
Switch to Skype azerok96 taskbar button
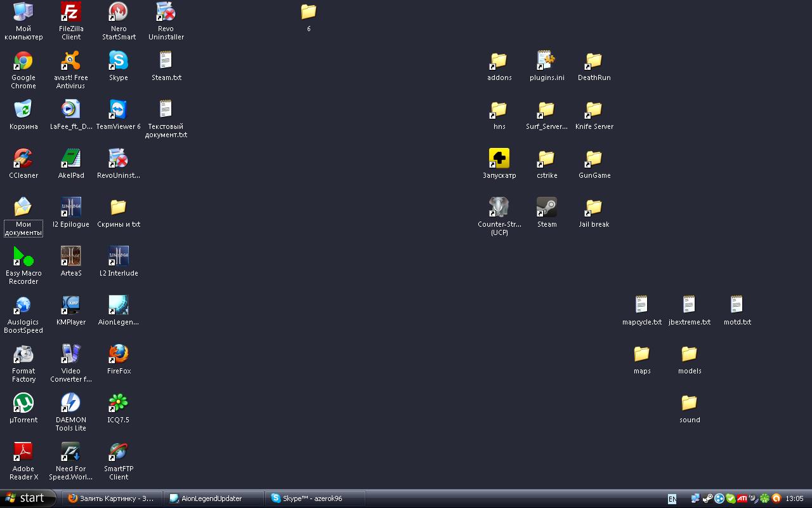(x=315, y=498)
